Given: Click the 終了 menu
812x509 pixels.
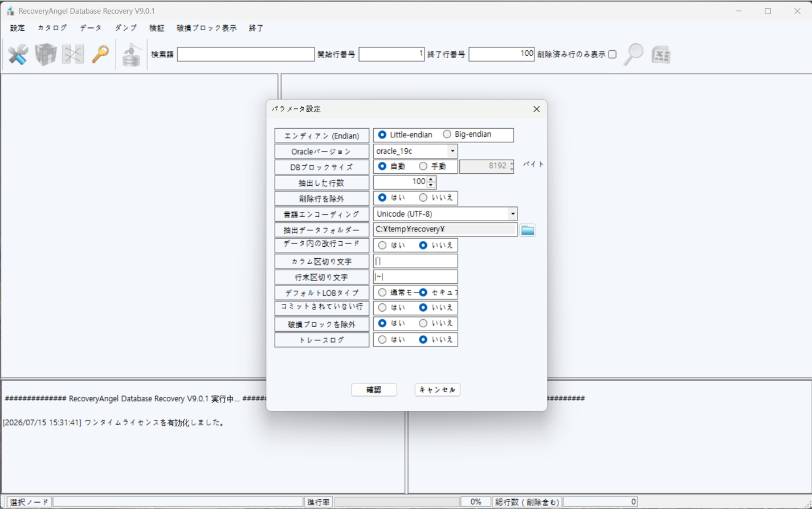Looking at the screenshot, I should (256, 28).
